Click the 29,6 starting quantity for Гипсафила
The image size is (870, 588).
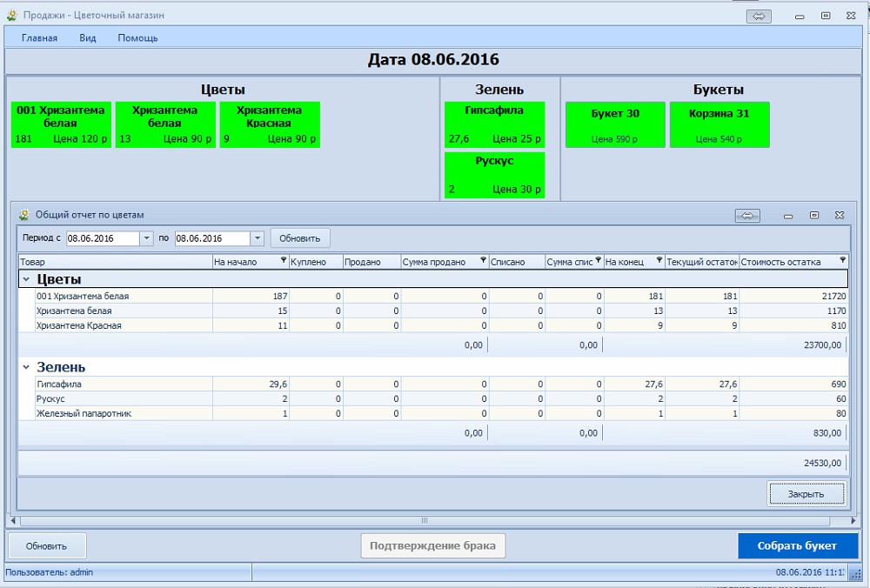coord(251,384)
